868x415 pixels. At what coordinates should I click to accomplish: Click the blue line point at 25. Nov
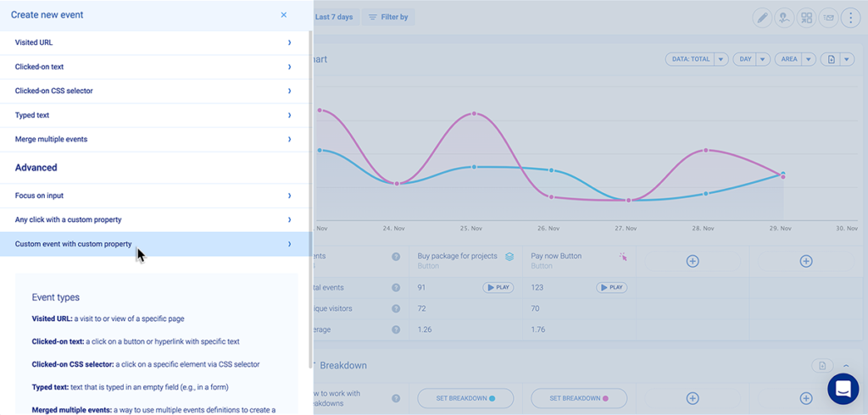[475, 167]
